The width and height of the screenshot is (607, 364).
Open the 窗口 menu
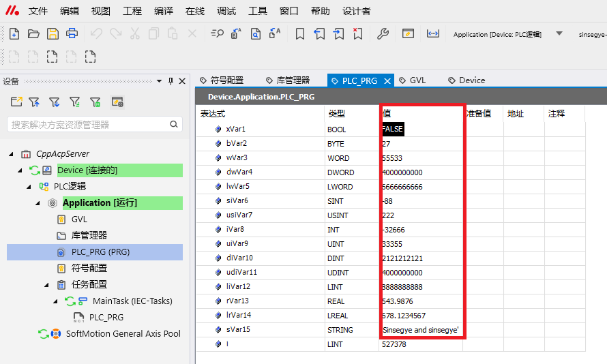pyautogui.click(x=288, y=11)
